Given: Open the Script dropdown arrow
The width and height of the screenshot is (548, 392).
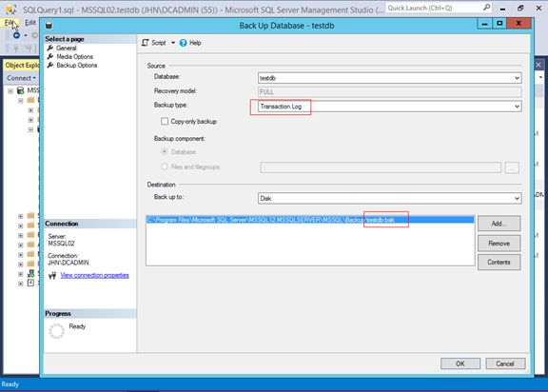Looking at the screenshot, I should coord(173,43).
